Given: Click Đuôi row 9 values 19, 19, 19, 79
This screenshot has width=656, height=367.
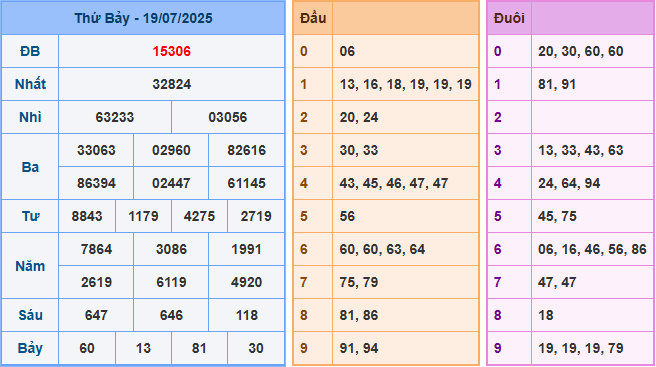Looking at the screenshot, I should coord(581,348).
